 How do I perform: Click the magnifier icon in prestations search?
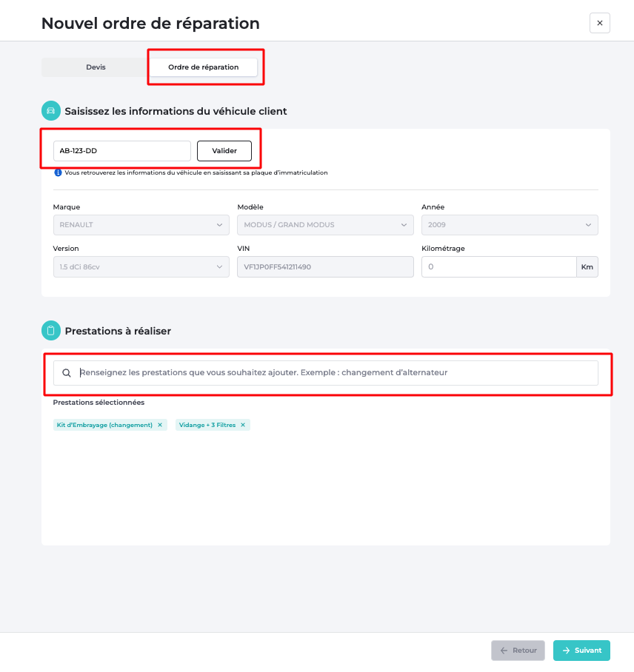[67, 373]
